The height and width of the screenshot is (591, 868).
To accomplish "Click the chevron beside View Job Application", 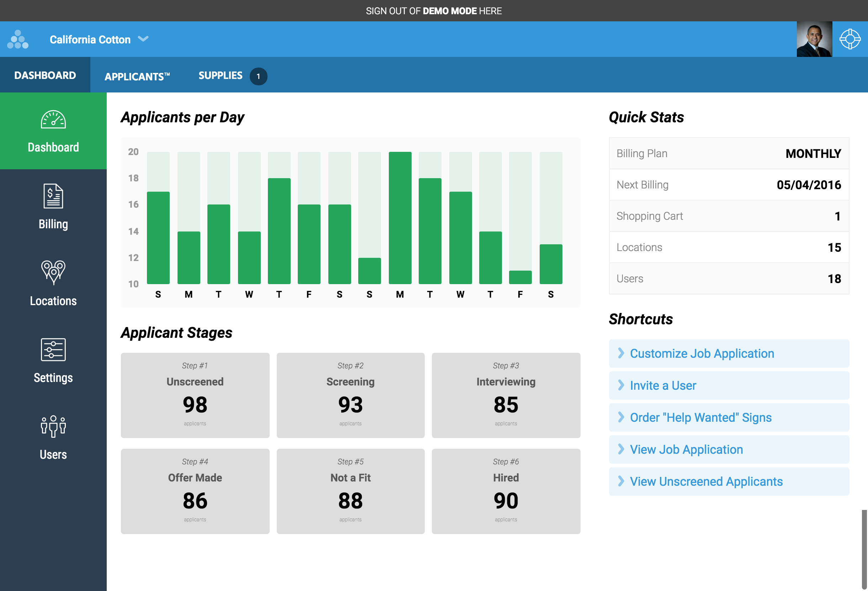I will click(621, 449).
